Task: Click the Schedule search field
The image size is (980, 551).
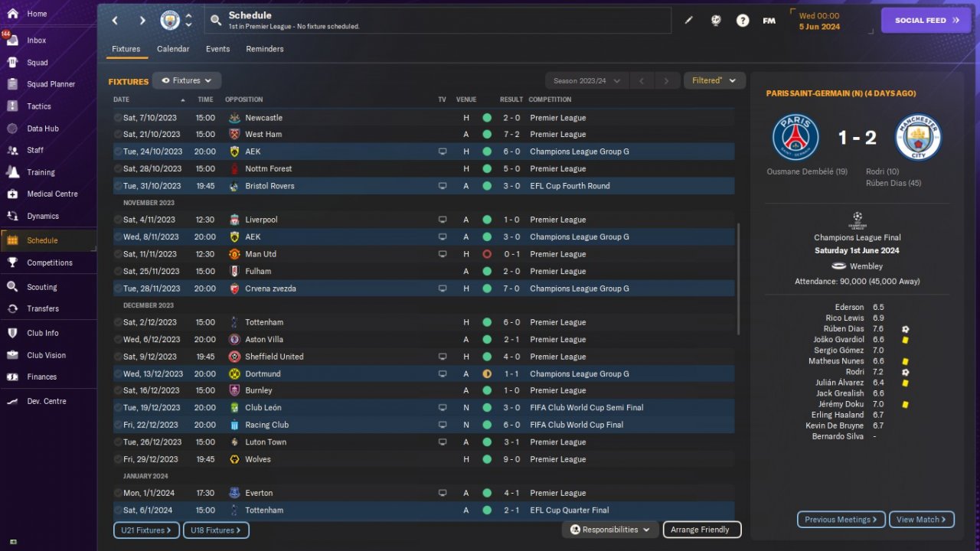Action: click(x=439, y=21)
